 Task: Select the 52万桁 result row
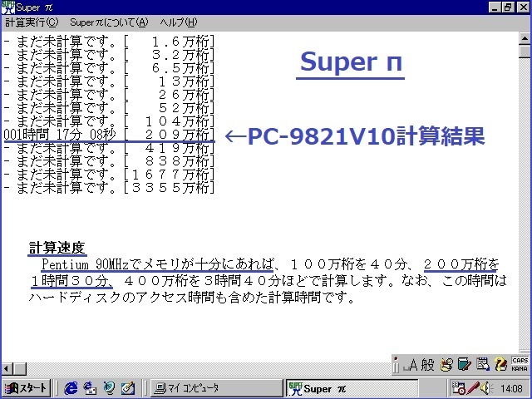[x=109, y=107]
